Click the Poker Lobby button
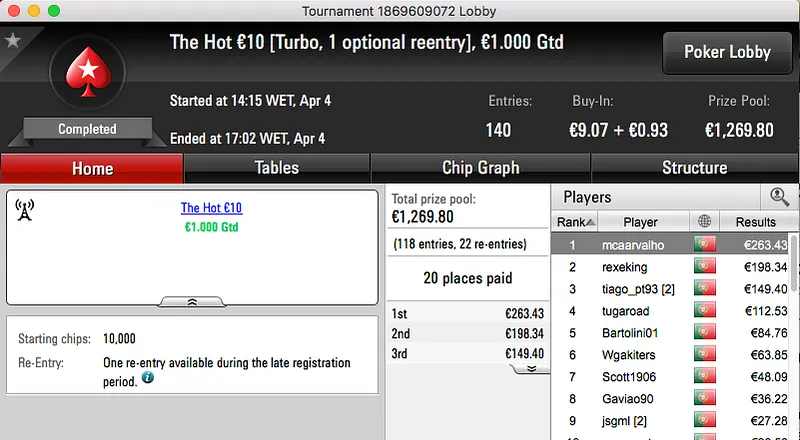Image resolution: width=800 pixels, height=440 pixels. [725, 52]
